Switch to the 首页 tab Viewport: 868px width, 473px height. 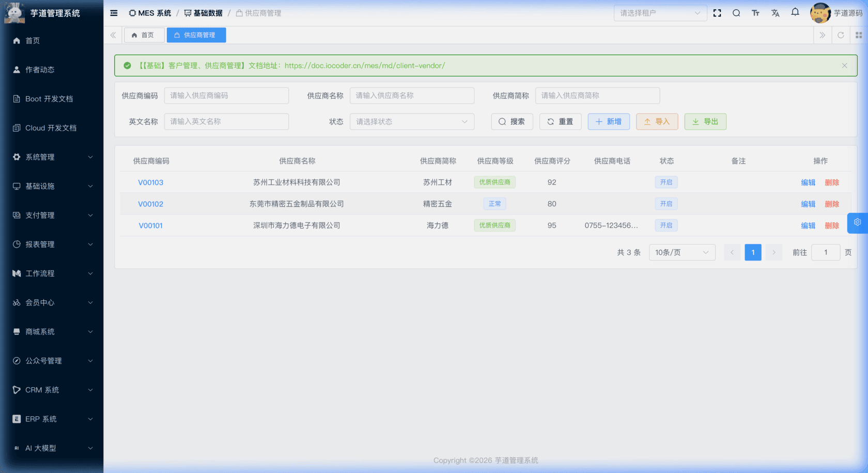pyautogui.click(x=144, y=35)
